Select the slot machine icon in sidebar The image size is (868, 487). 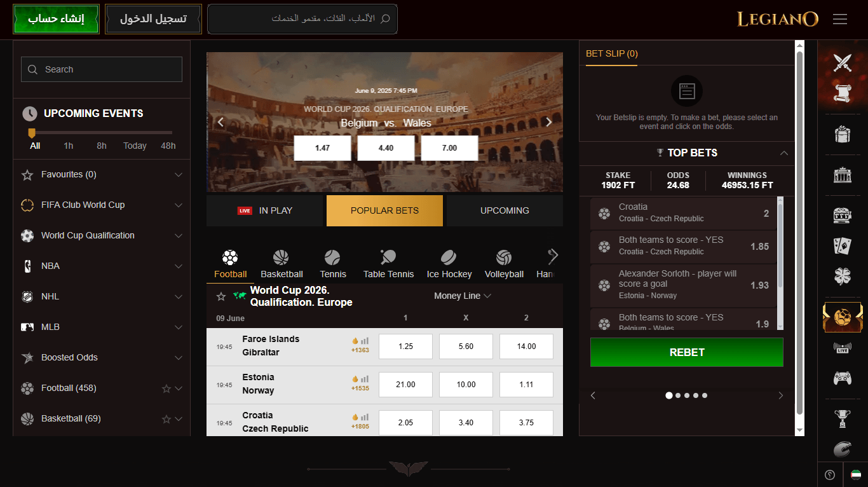tap(843, 216)
